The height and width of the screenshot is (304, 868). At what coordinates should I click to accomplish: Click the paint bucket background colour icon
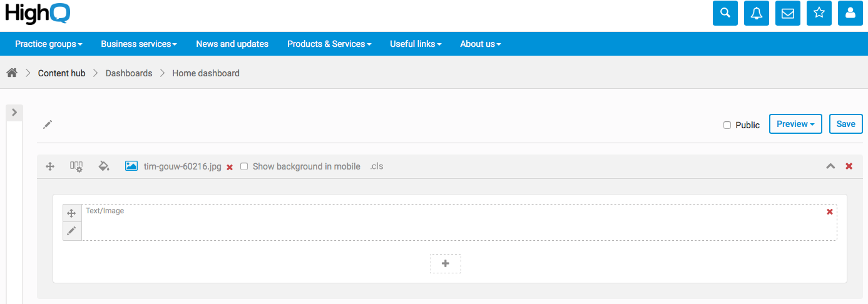point(104,166)
